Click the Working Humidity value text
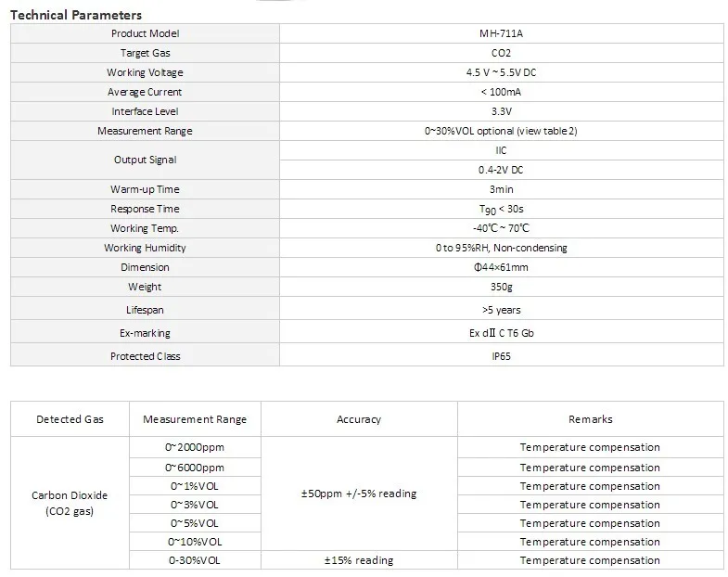 pyautogui.click(x=502, y=248)
